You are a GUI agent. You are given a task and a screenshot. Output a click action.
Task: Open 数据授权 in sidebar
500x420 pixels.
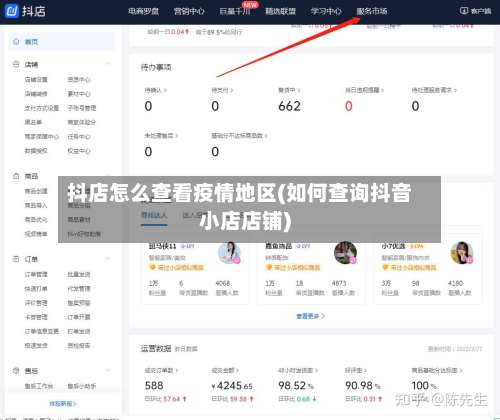36,151
